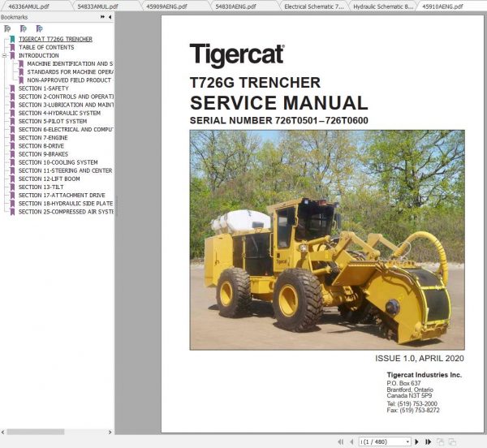Viewport: 487px width, 448px height.
Task: Open TABLE OF CONTENTS bookmark
Action: tap(46, 47)
